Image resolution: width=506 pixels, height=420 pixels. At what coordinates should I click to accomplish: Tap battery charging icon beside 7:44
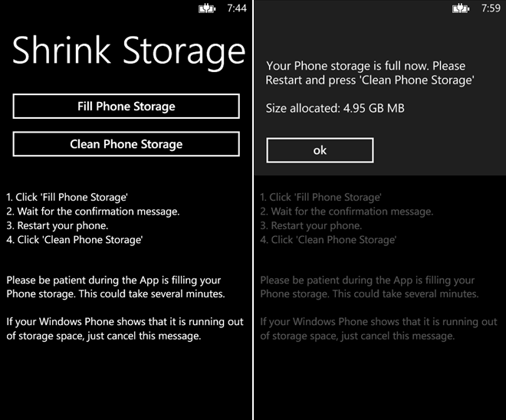[x=207, y=8]
